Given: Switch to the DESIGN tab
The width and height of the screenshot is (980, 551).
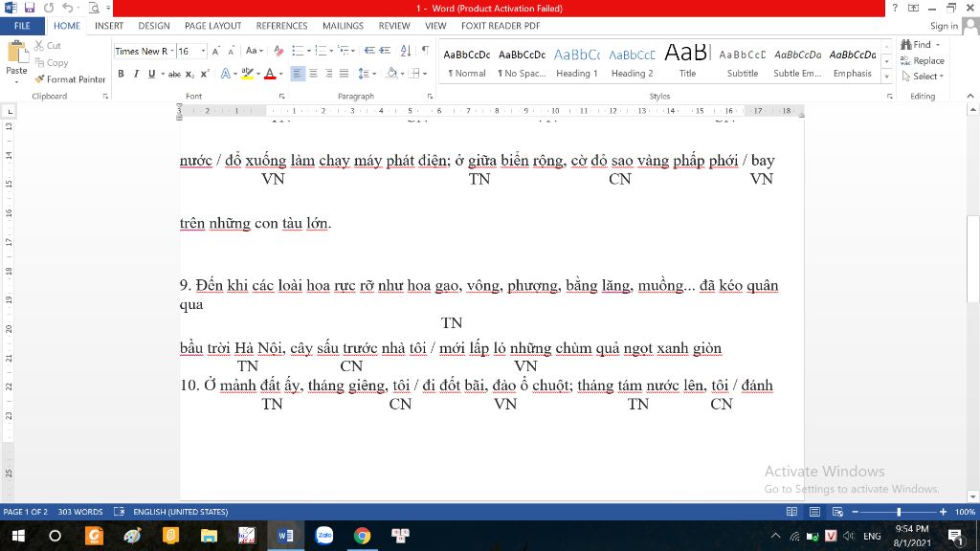Looking at the screenshot, I should [x=154, y=26].
